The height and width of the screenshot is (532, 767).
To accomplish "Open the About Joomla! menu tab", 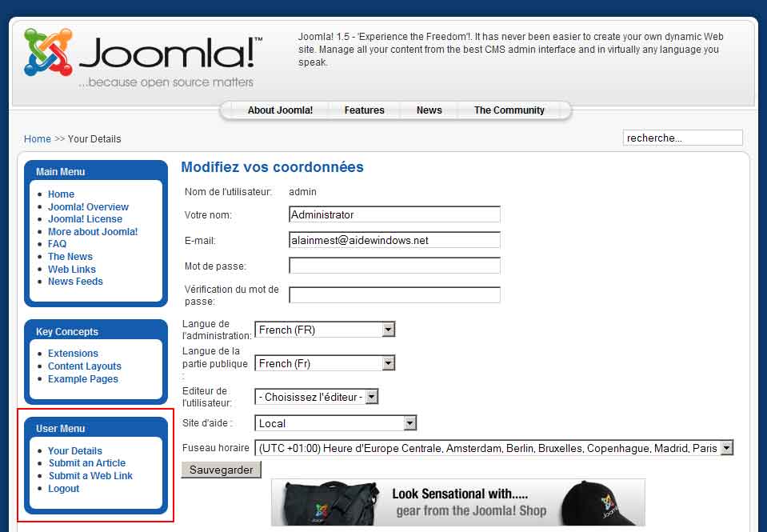I will pyautogui.click(x=280, y=110).
